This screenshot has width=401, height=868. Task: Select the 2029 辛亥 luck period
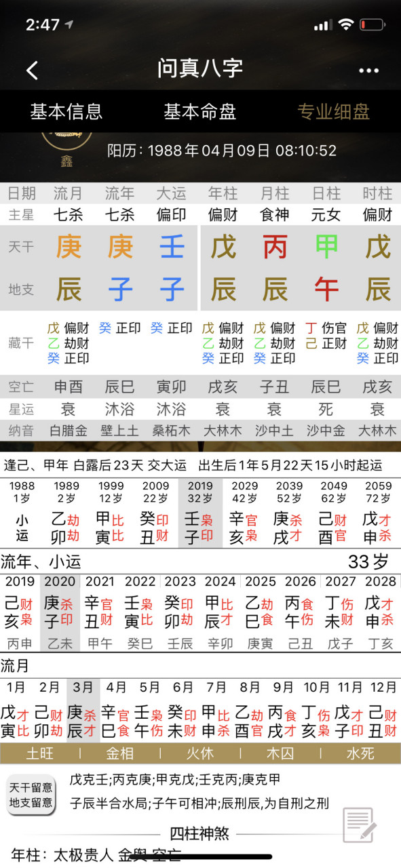click(x=245, y=514)
